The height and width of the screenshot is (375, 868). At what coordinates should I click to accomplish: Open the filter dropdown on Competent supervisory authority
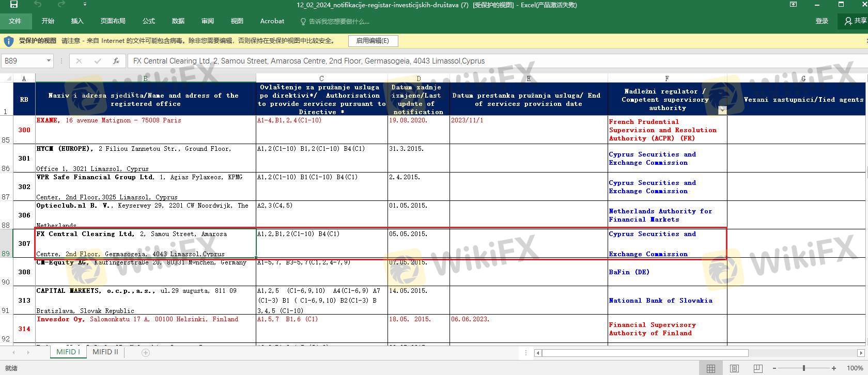722,110
